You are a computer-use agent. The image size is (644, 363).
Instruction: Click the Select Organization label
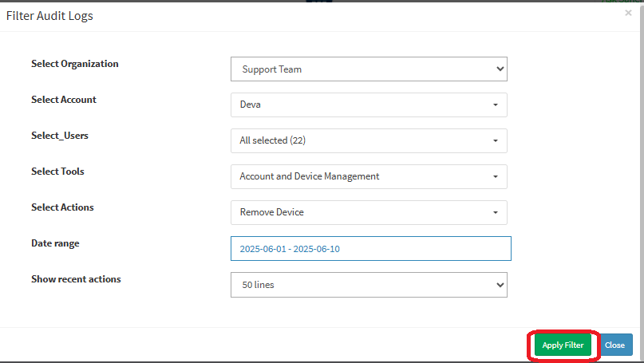tap(75, 64)
